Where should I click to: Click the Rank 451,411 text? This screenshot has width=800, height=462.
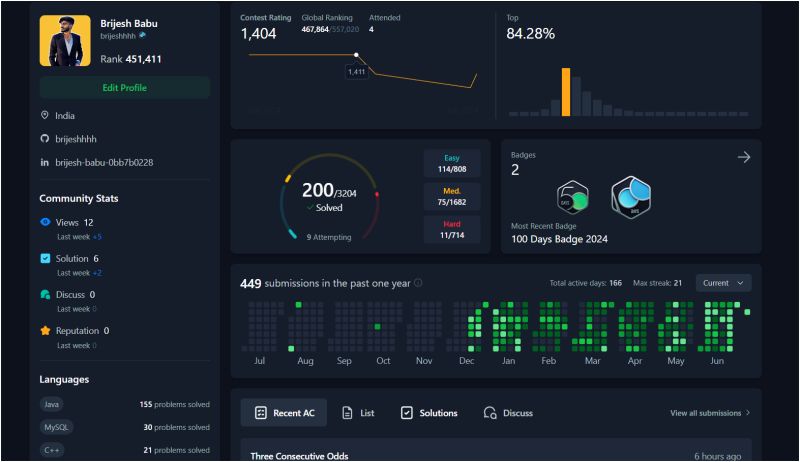pos(131,59)
